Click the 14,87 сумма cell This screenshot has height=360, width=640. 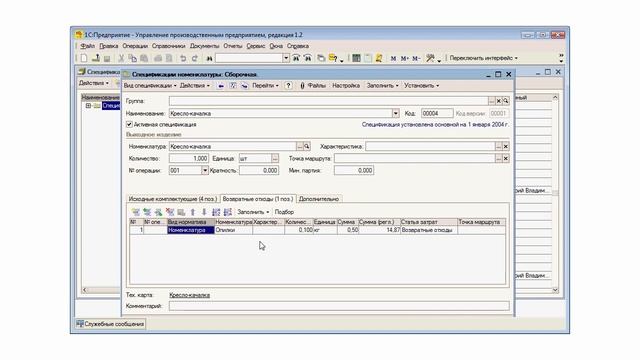tap(380, 230)
